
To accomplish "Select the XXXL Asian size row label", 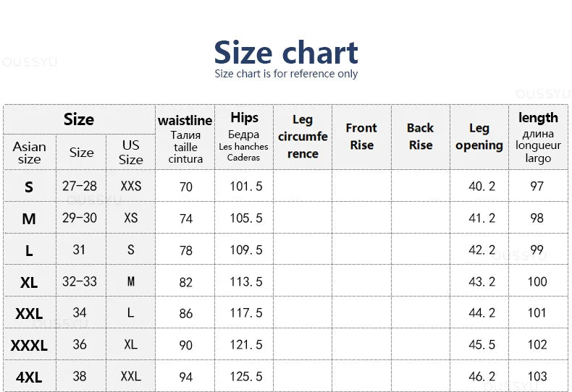I will pyautogui.click(x=29, y=346).
